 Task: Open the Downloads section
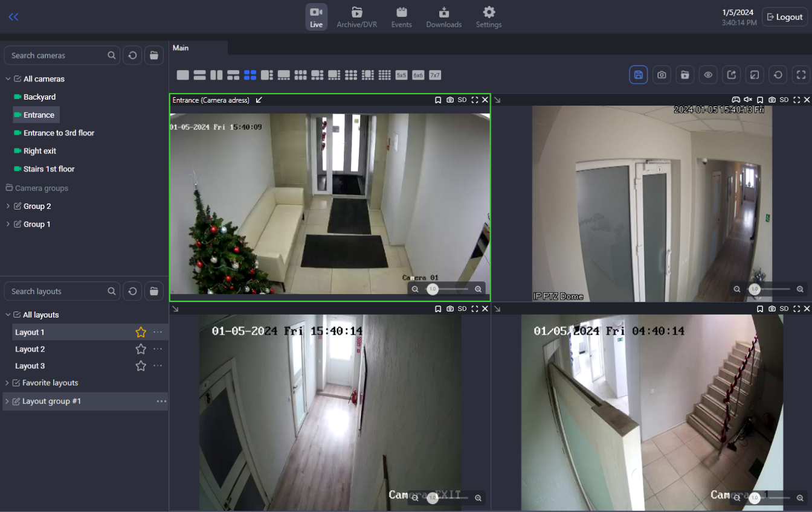444,17
